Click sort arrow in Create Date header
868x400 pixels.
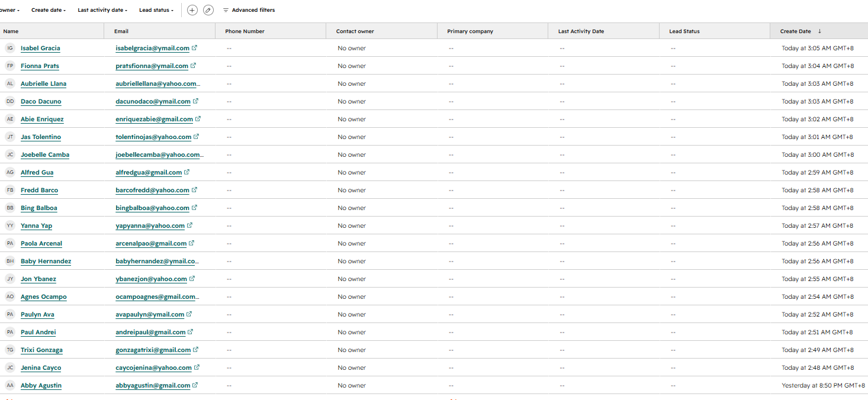[820, 31]
